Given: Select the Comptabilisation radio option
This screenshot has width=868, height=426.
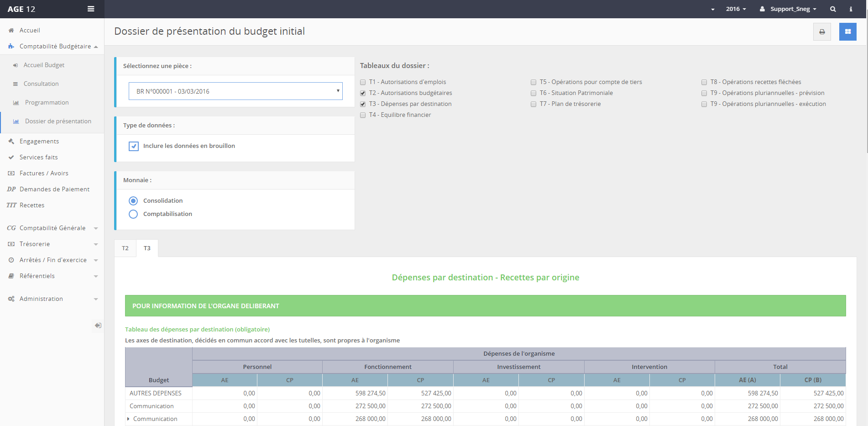Looking at the screenshot, I should coord(133,214).
